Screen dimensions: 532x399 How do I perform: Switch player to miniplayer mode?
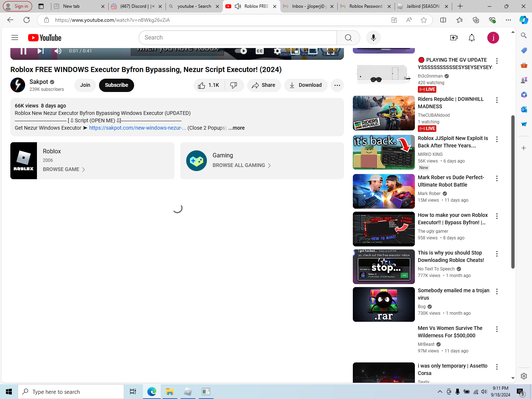(x=295, y=51)
